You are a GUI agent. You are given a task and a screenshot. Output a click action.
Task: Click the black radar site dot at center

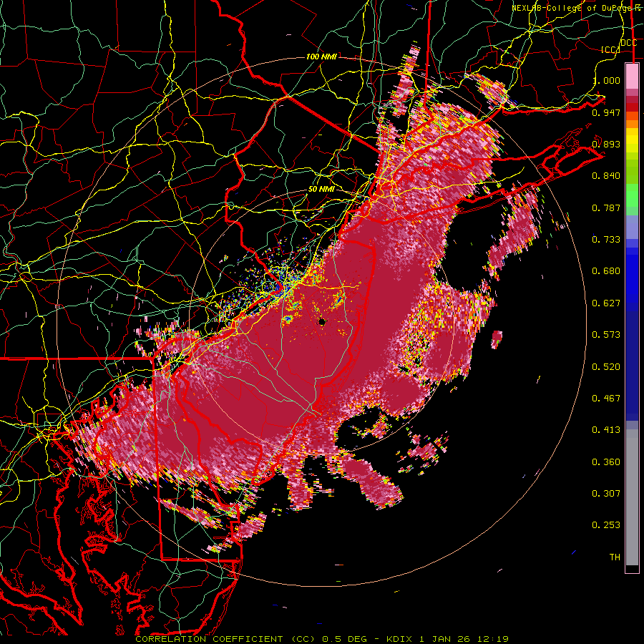coord(322,322)
